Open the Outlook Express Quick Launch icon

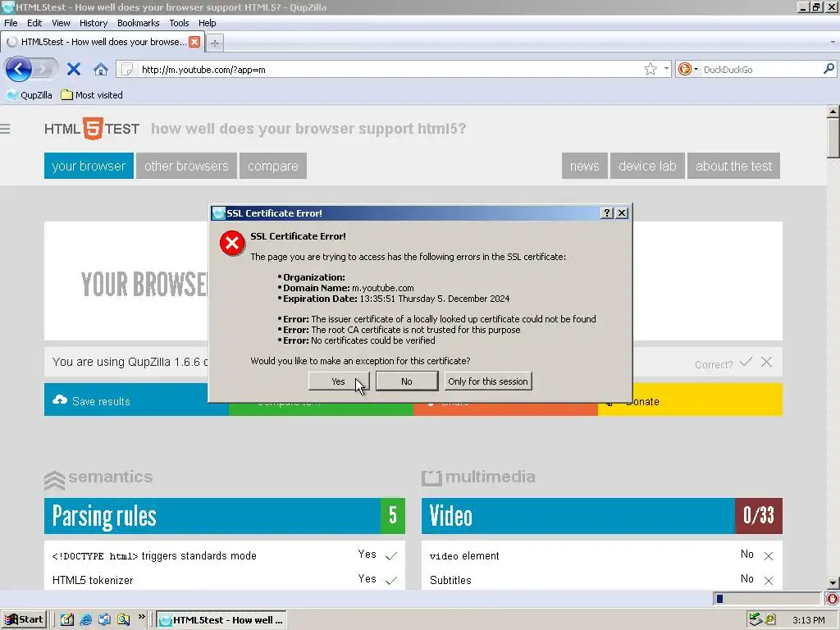104,620
